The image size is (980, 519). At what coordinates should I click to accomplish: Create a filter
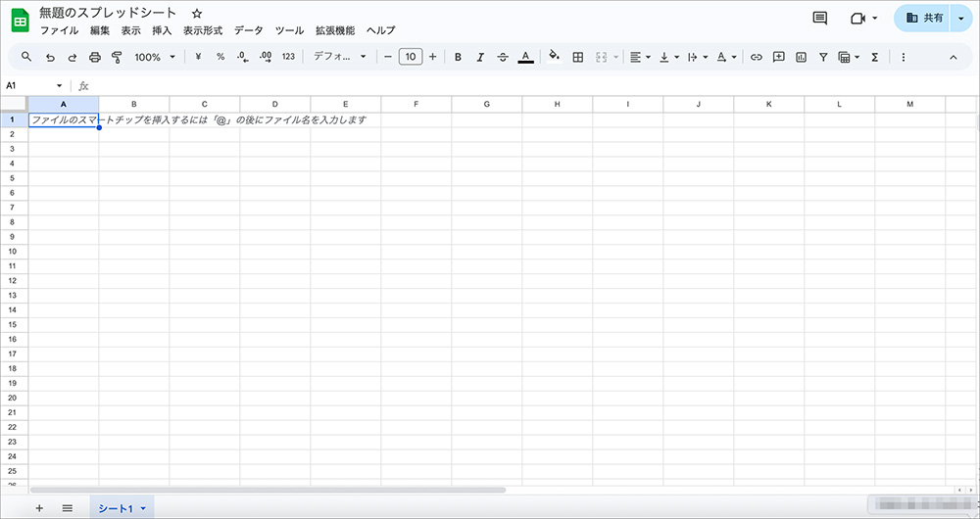tap(823, 58)
